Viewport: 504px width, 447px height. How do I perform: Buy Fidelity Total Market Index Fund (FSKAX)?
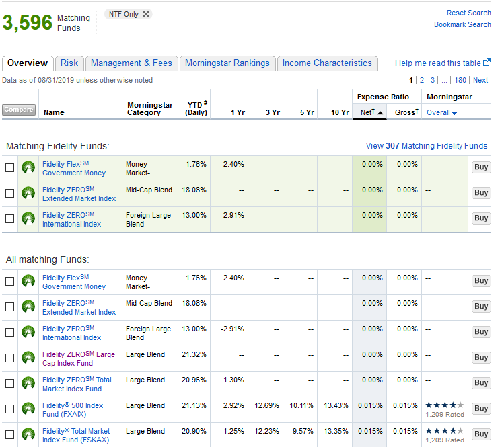(481, 434)
